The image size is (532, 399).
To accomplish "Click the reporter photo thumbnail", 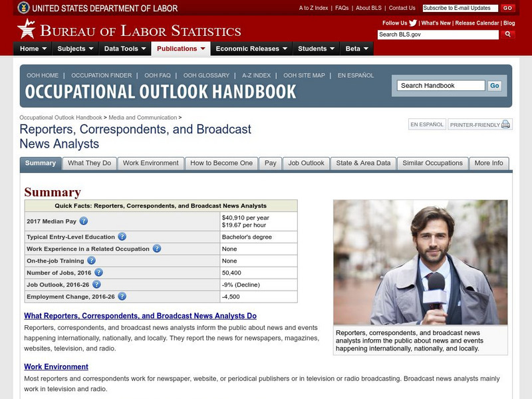I will coord(420,262).
